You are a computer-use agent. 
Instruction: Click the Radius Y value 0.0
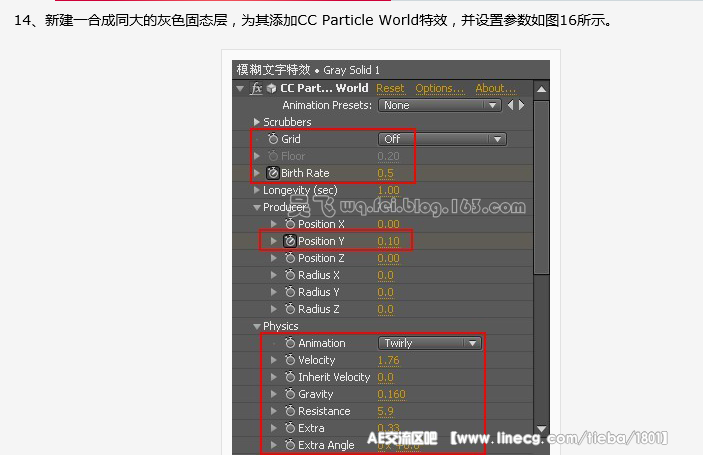click(386, 293)
